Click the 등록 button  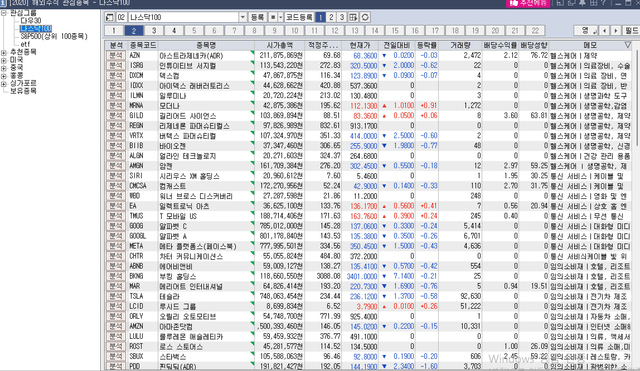257,17
